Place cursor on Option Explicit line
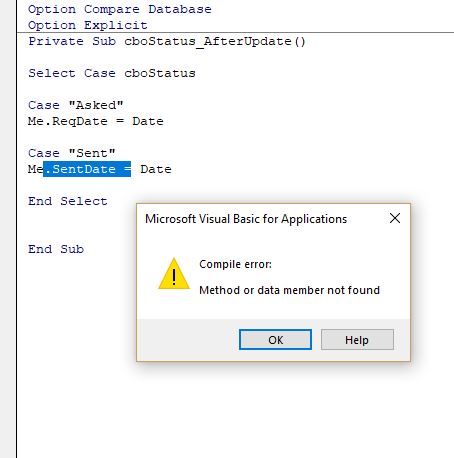Viewport: 454px width, 458px height. click(88, 25)
